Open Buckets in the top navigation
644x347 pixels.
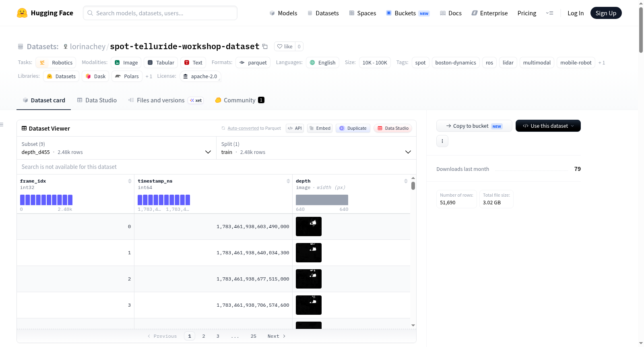tap(408, 13)
